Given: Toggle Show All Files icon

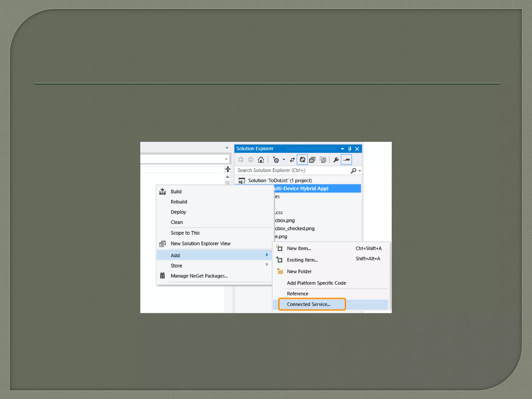Looking at the screenshot, I should [x=323, y=160].
